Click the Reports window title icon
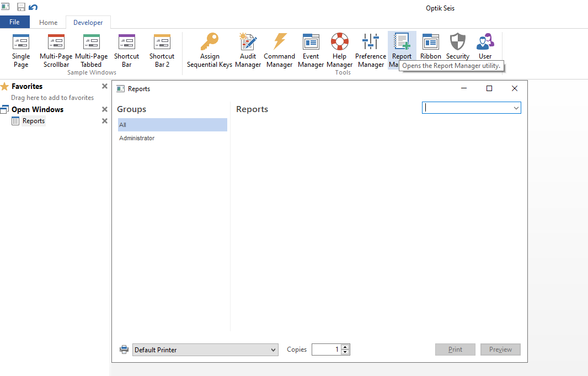 tap(120, 88)
